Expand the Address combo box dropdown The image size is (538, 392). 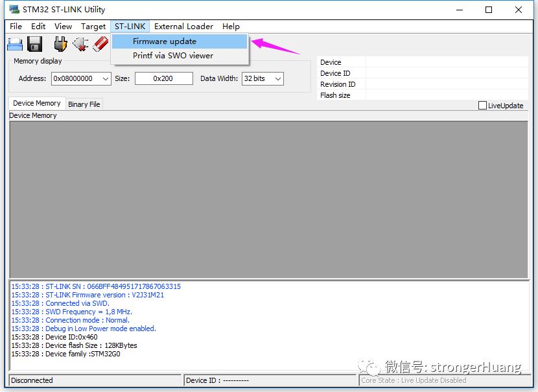coord(106,78)
